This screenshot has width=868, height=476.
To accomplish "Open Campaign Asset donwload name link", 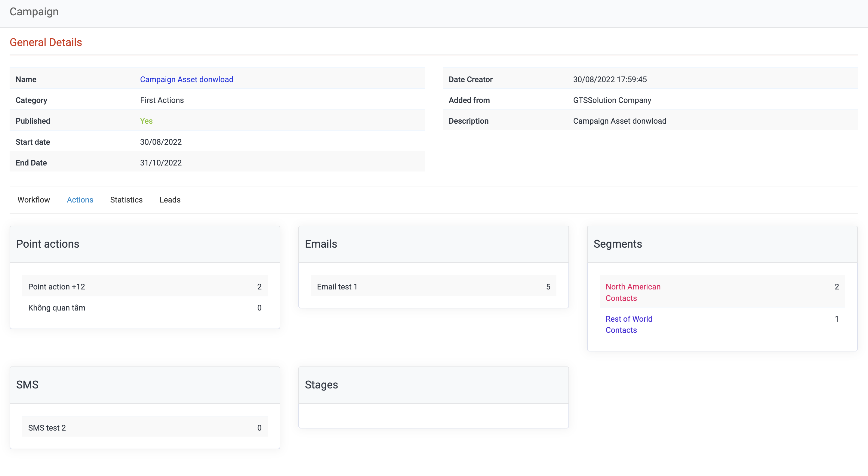I will 186,79.
